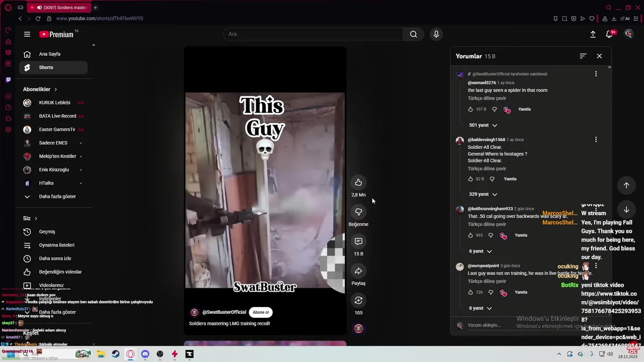Open KURUK Leblebi subscription channel
The width and height of the screenshot is (644, 362).
point(53,103)
